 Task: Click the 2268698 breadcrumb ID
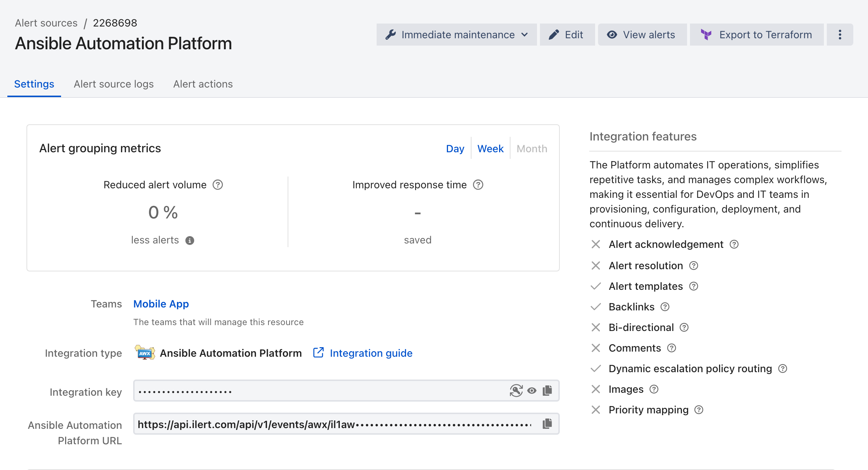coord(115,23)
